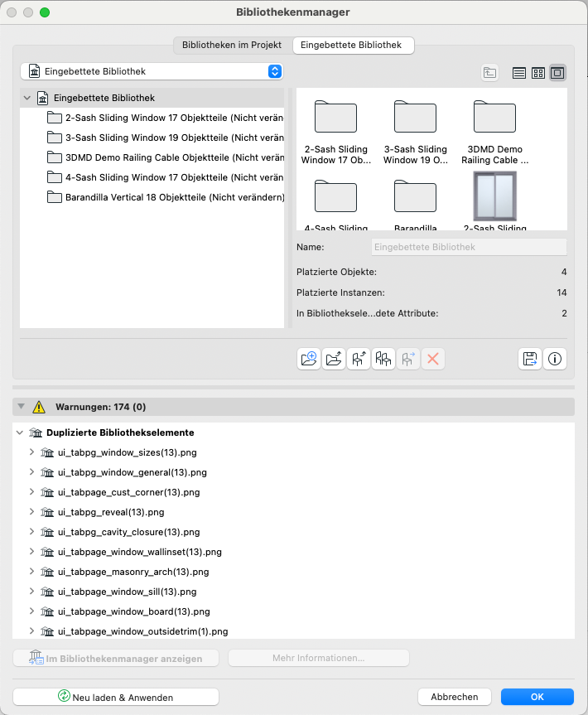Click Barandilla folder thumbnail
This screenshot has height=715, width=588.
[x=415, y=196]
